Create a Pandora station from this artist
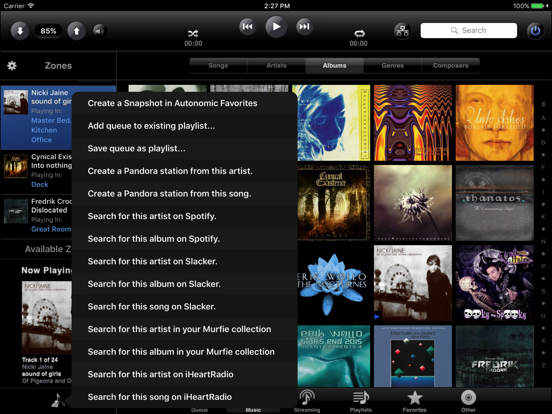This screenshot has width=552, height=414. (x=185, y=171)
